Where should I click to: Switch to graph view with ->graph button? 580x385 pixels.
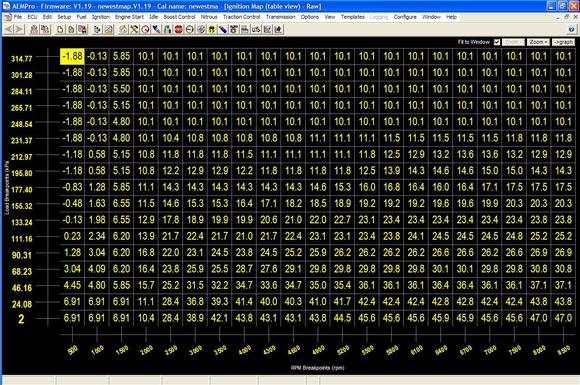coord(563,42)
